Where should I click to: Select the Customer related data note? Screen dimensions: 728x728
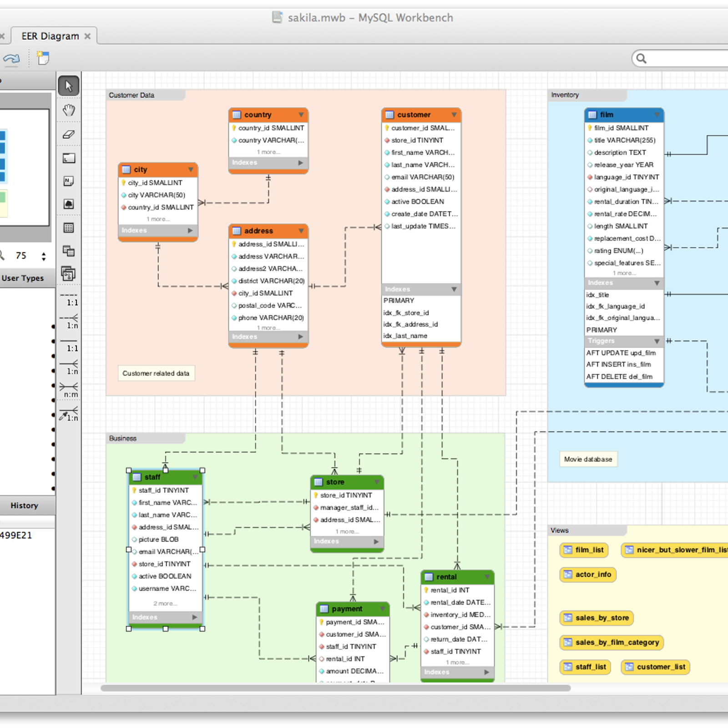(156, 373)
